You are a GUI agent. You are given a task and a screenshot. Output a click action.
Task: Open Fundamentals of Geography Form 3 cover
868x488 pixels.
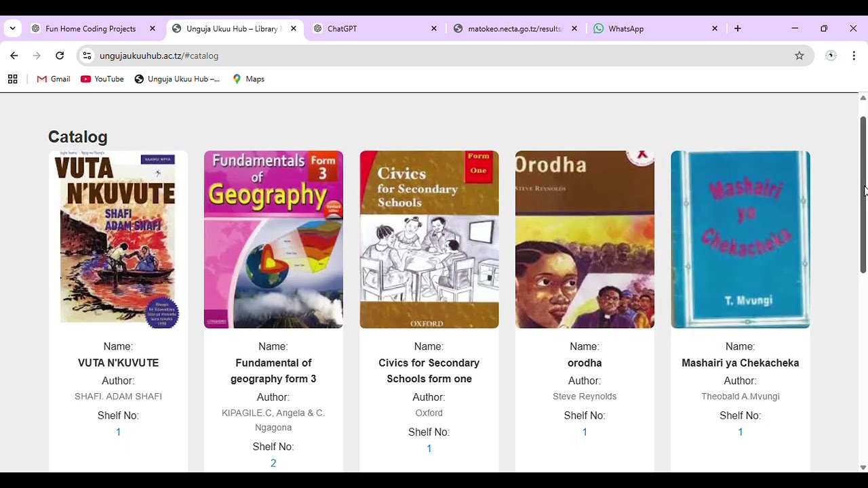(273, 240)
